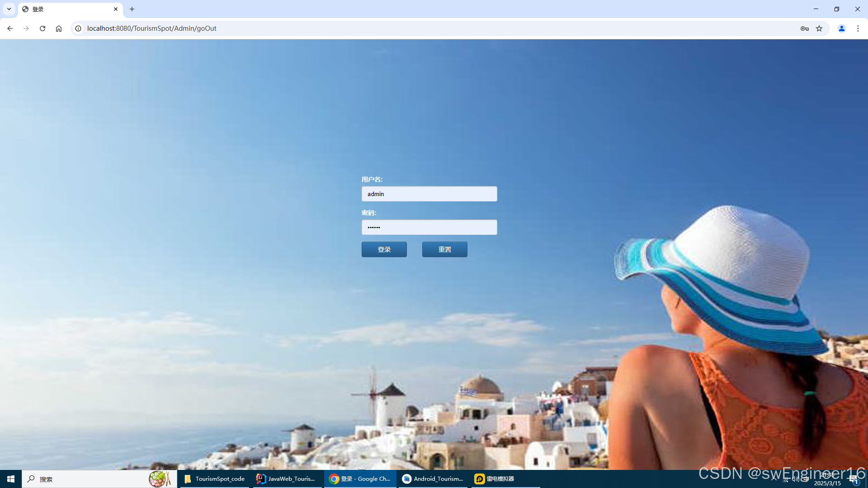Open the Chrome profile avatar
The image size is (868, 488).
click(x=842, y=28)
